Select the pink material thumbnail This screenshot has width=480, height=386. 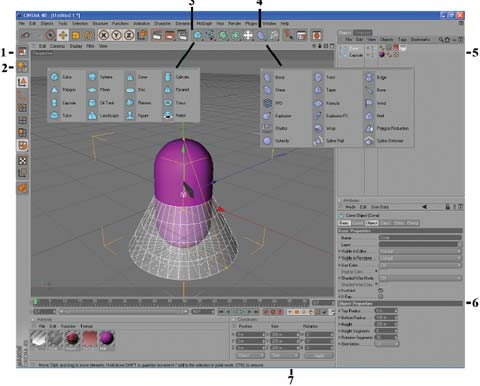click(x=90, y=339)
